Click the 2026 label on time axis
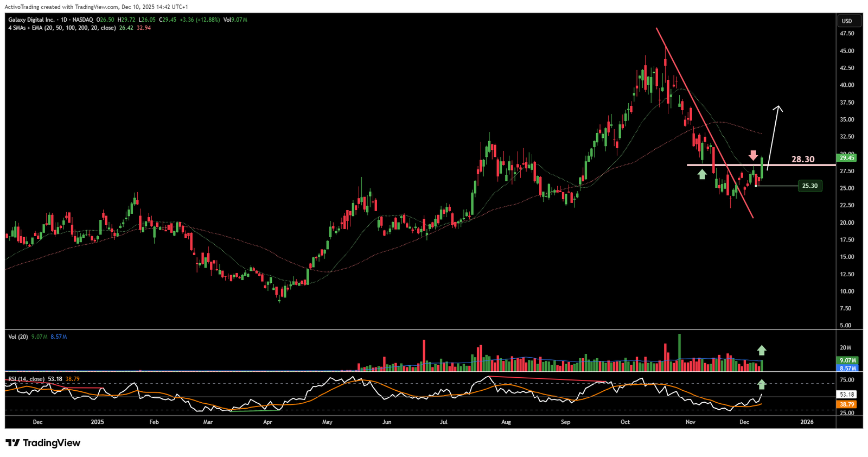868x457 pixels. [x=807, y=422]
